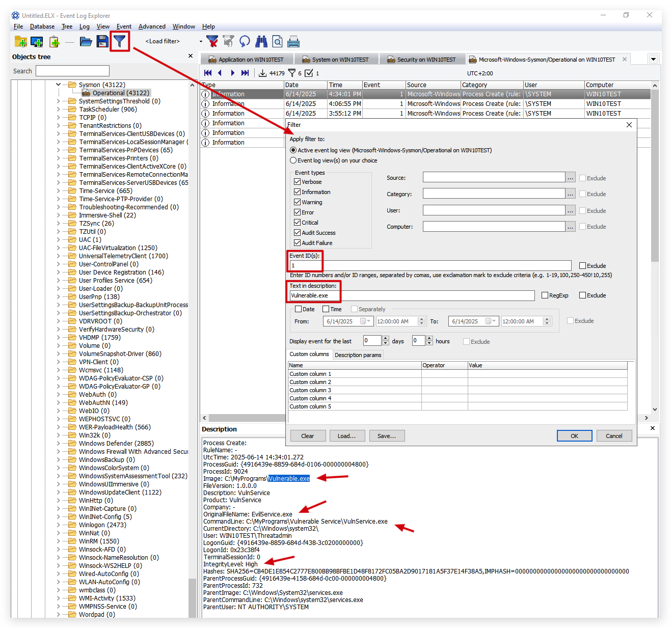The height and width of the screenshot is (628, 672).
Task: Open the Load filter dropdown
Action: coord(201,41)
